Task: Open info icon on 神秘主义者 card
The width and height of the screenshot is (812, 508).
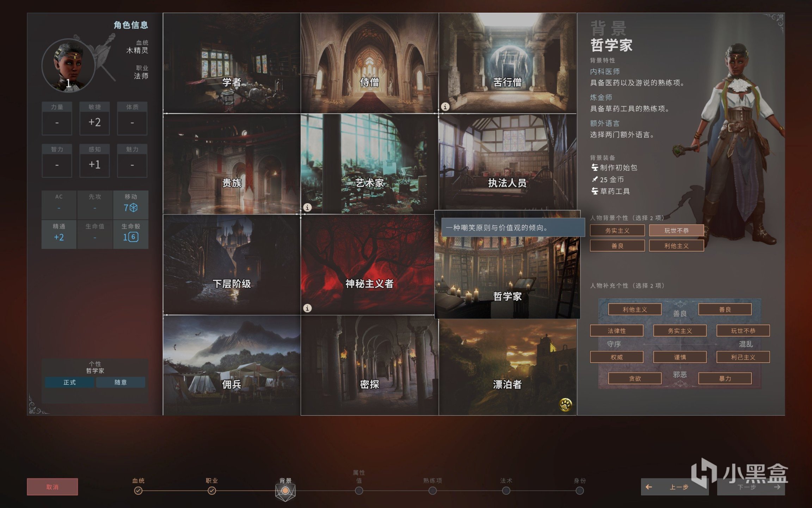Action: pyautogui.click(x=307, y=308)
